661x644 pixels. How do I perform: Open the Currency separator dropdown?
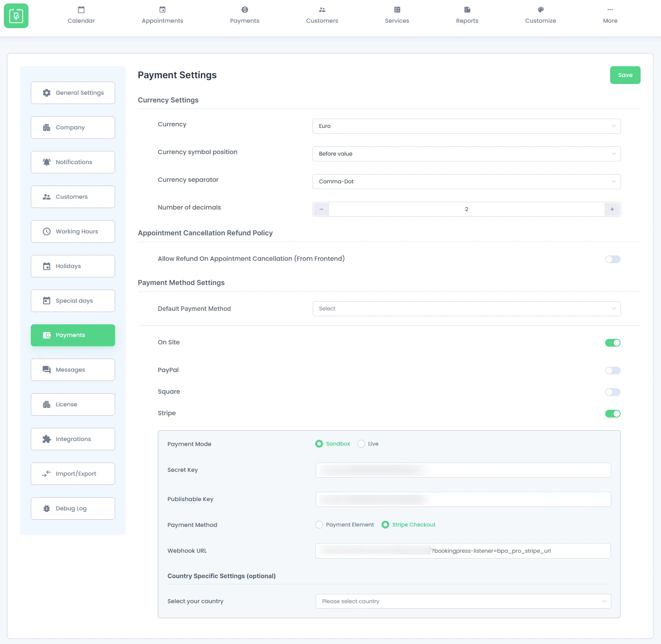click(x=467, y=181)
